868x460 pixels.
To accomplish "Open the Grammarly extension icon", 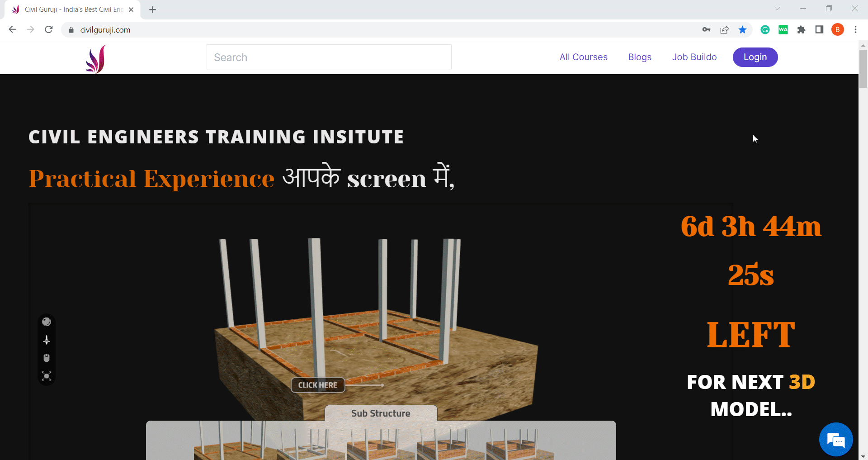I will (765, 30).
